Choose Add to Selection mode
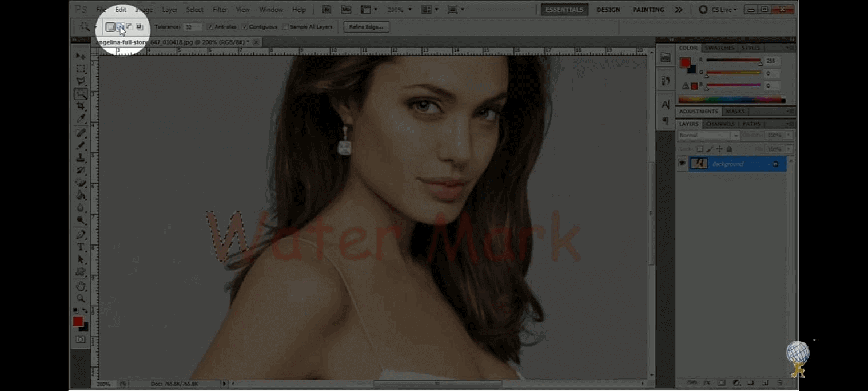Image resolution: width=868 pixels, height=391 pixels. click(x=120, y=27)
